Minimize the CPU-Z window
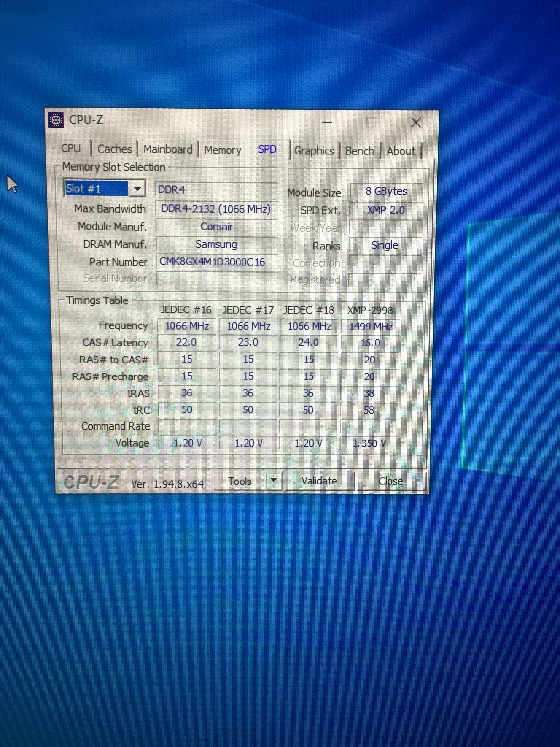560x747 pixels. [327, 123]
